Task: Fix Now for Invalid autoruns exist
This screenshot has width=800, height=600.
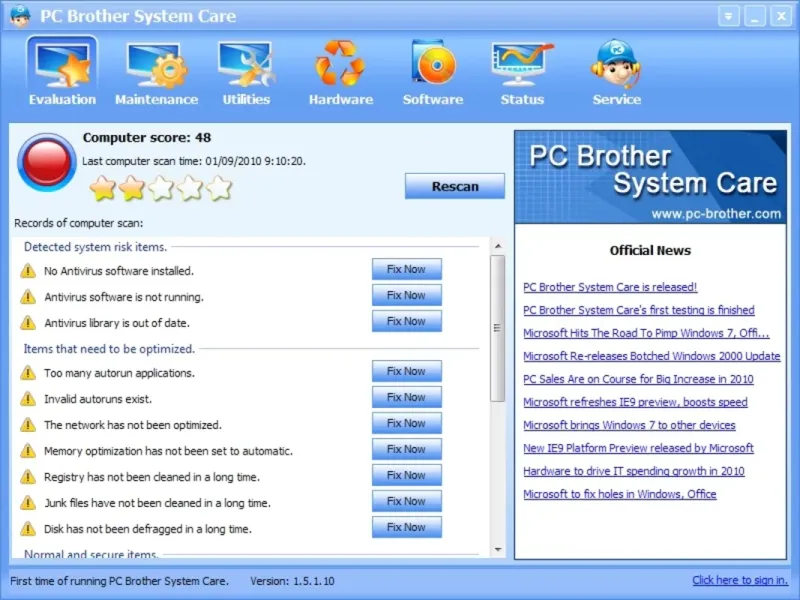Action: coord(407,397)
